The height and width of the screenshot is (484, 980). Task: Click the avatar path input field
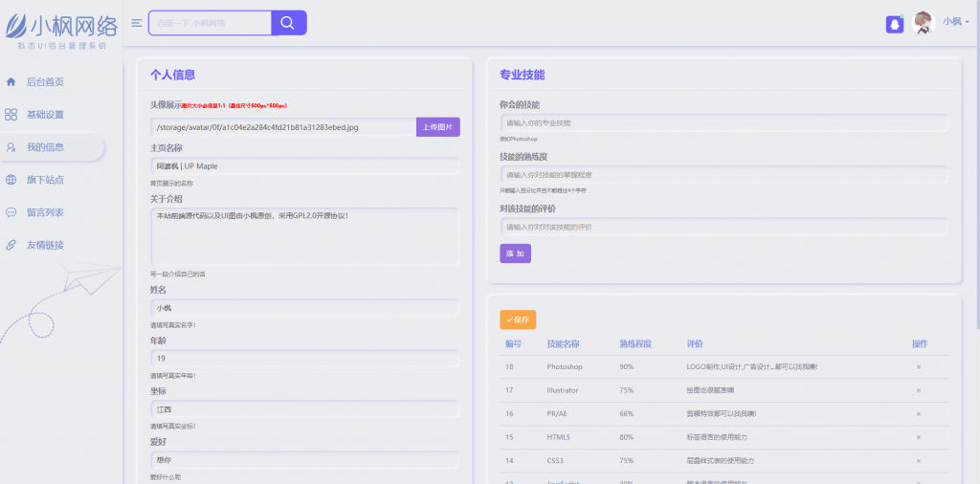(x=283, y=127)
